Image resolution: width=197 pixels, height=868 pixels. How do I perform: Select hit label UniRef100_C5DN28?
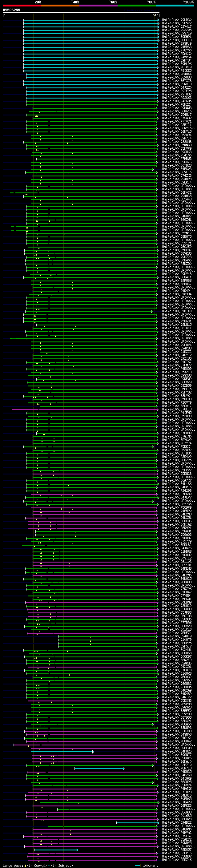coord(177,474)
